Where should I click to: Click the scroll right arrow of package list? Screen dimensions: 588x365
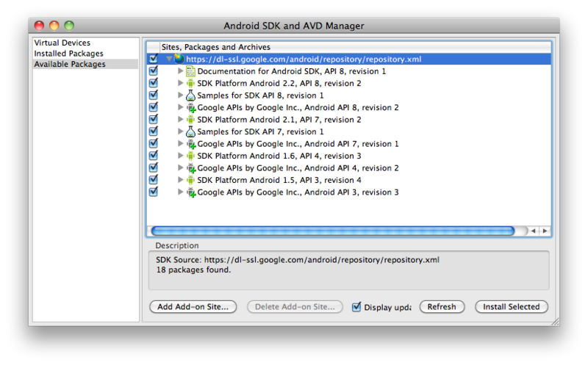point(545,231)
